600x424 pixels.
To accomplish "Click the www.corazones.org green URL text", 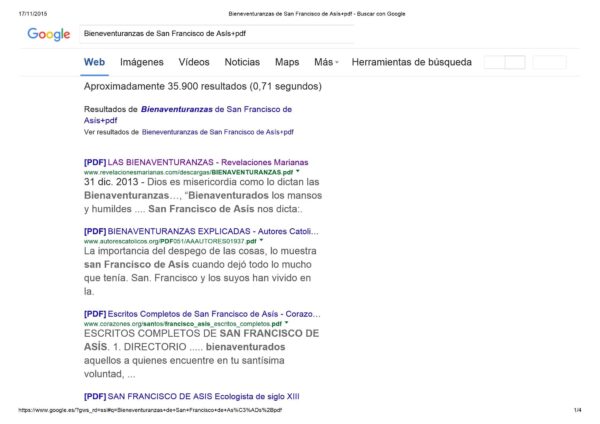I will pyautogui.click(x=183, y=324).
